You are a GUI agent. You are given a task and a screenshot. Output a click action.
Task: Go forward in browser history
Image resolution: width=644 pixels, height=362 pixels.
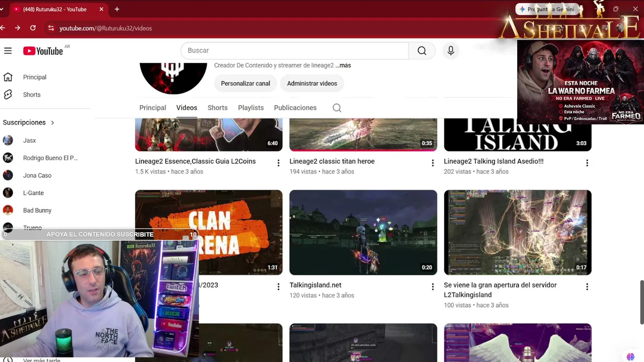[x=17, y=28]
